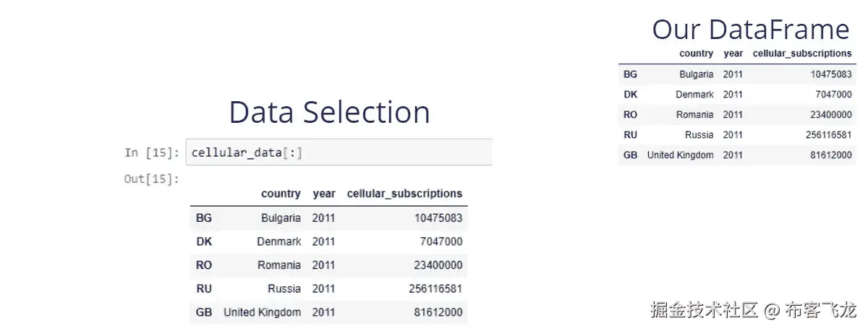Click the cellular_data[:] code input cell

[x=339, y=152]
